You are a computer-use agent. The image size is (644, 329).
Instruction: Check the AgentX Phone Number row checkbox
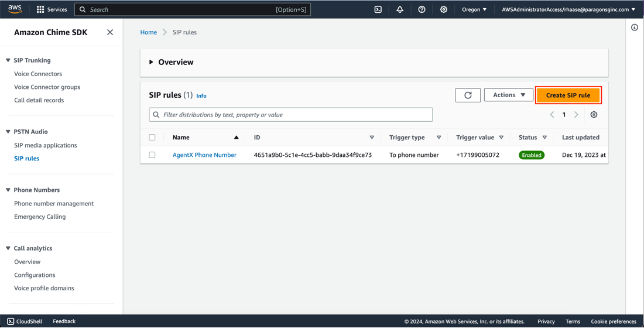152,155
